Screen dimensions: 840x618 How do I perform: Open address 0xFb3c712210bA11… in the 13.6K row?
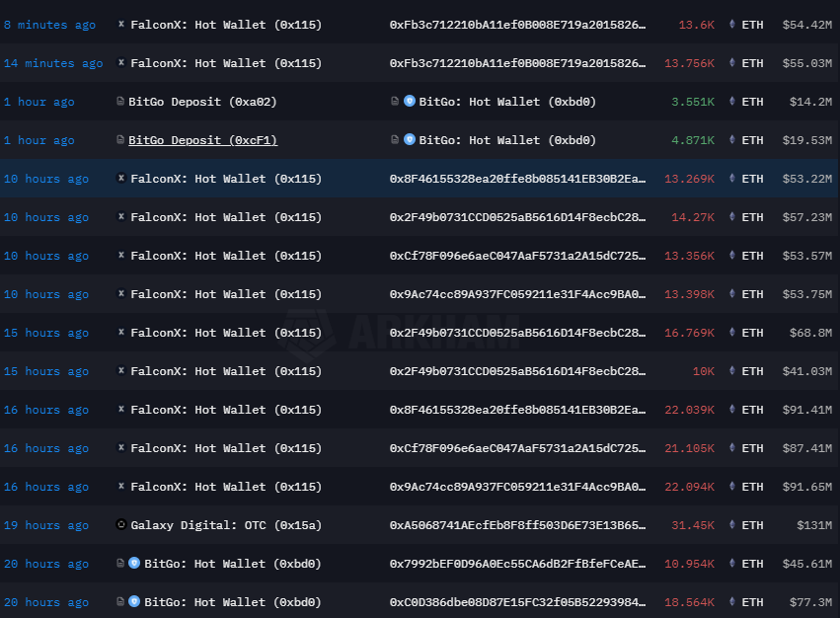[x=517, y=25]
